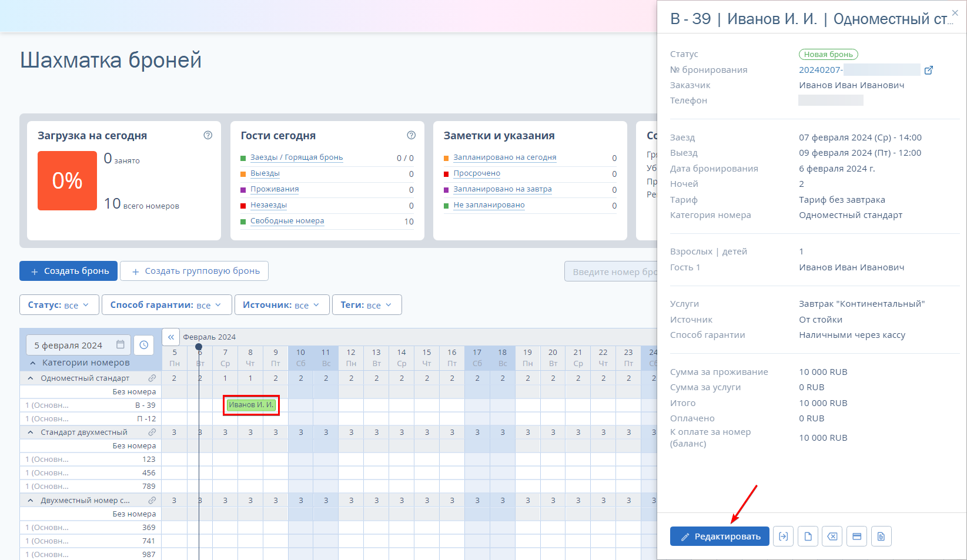Open the Теги: все filter dropdown
The width and height of the screenshot is (967, 560).
click(367, 305)
